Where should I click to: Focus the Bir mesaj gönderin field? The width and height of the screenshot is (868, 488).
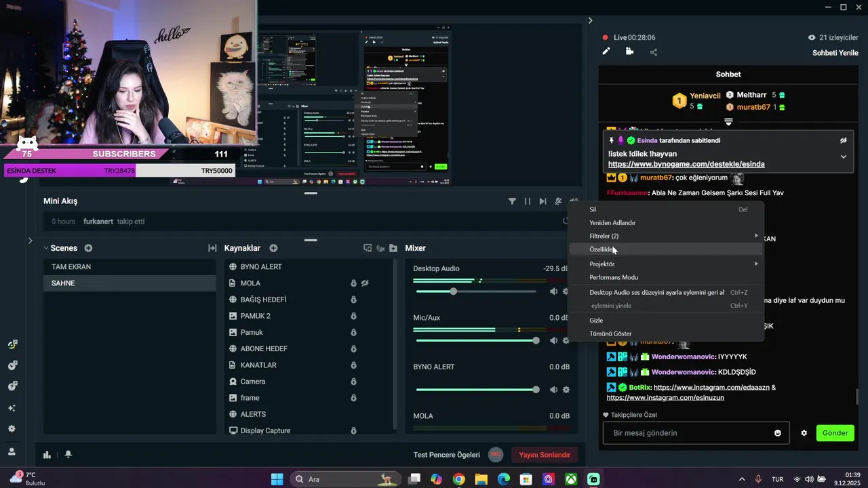click(696, 433)
